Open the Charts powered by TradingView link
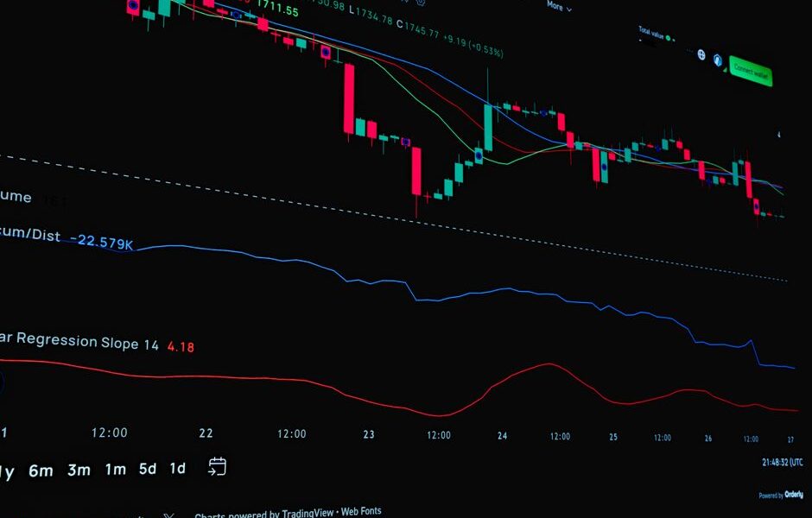 pyautogui.click(x=264, y=514)
